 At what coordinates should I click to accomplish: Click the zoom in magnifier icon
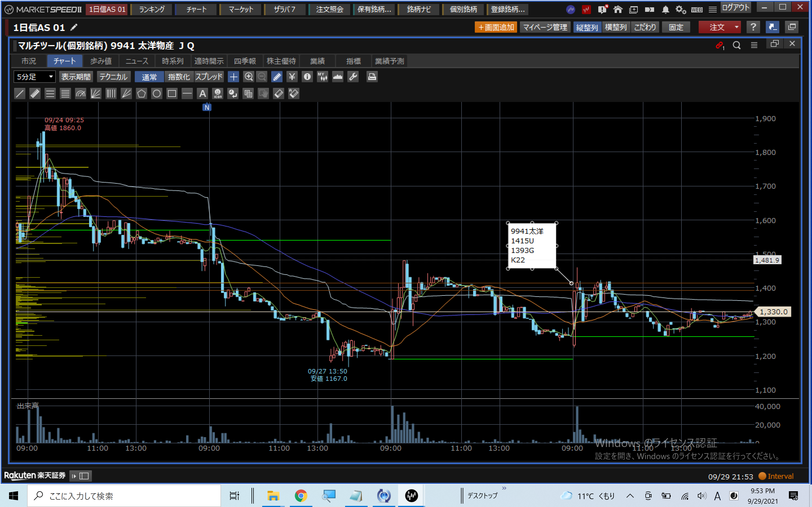click(248, 77)
